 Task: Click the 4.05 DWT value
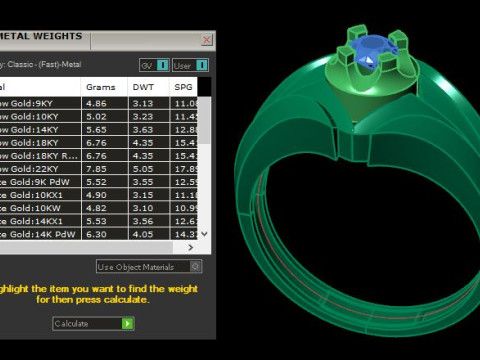(143, 234)
